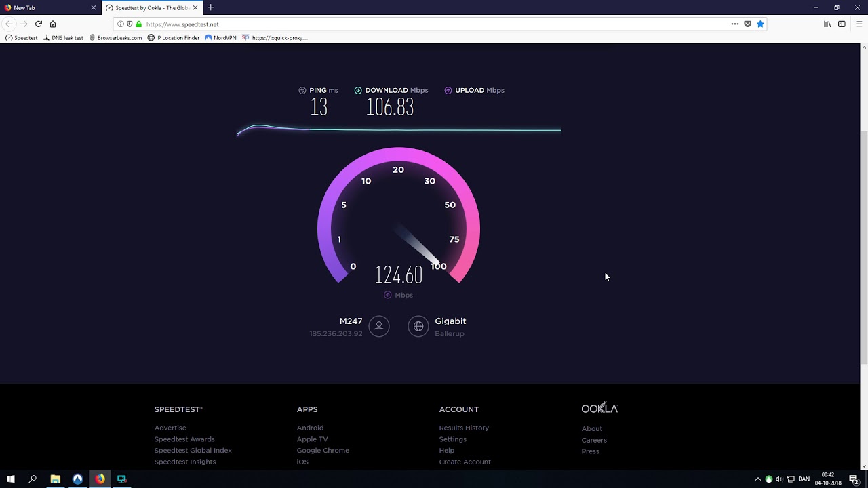Reload the Speedtest page
The image size is (868, 488).
39,24
